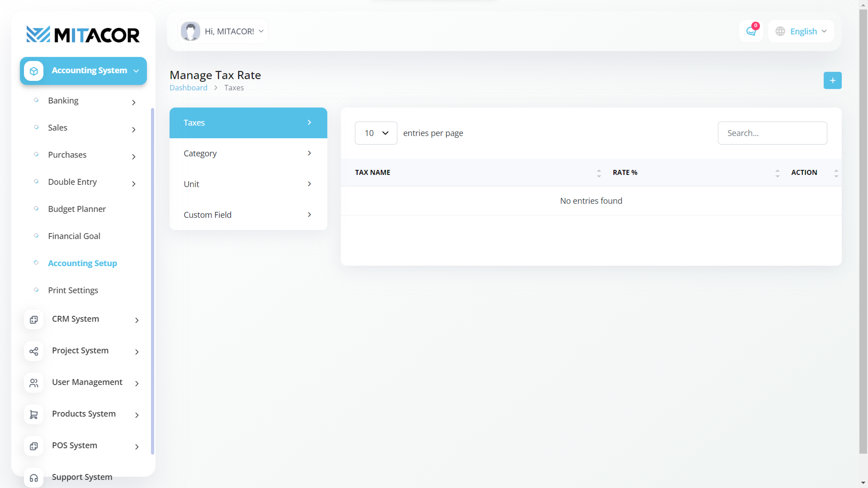Open Print Settings in sidebar
Viewport: 868px width, 488px height.
tap(73, 290)
